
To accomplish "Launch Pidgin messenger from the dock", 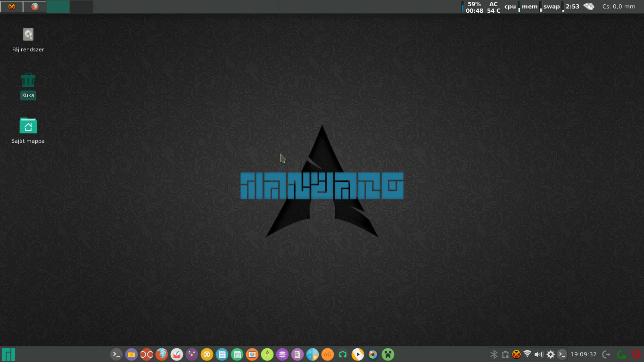I will 192,354.
